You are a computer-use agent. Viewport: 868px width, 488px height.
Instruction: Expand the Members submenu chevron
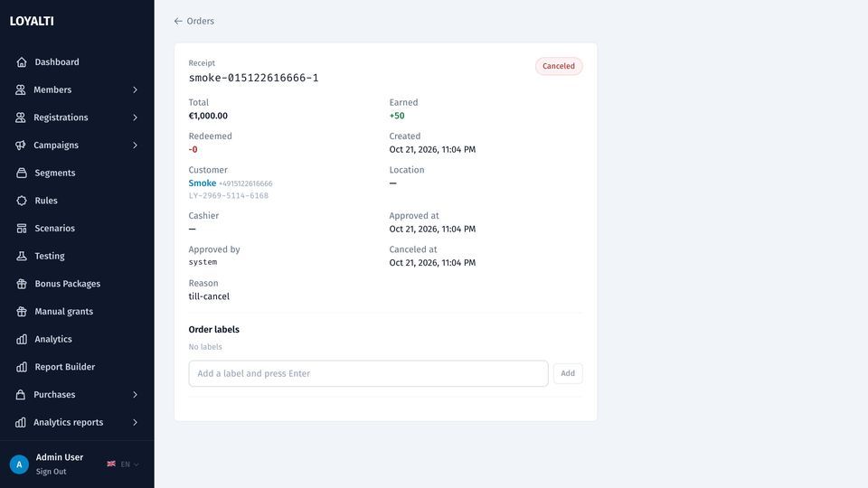tap(135, 89)
